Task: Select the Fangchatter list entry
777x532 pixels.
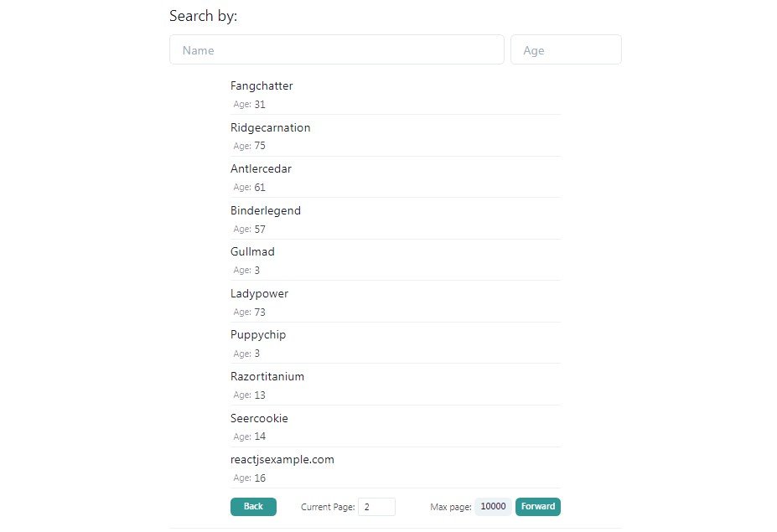Action: [262, 85]
